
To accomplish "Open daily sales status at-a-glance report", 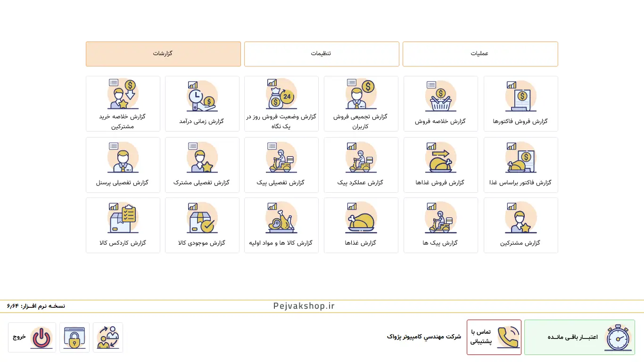I will [281, 104].
